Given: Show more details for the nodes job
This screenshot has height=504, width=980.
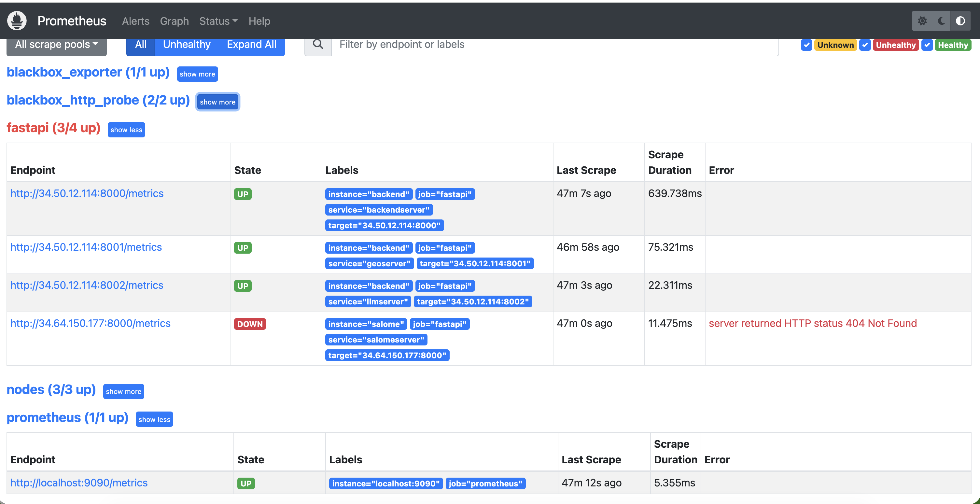Looking at the screenshot, I should pos(123,391).
